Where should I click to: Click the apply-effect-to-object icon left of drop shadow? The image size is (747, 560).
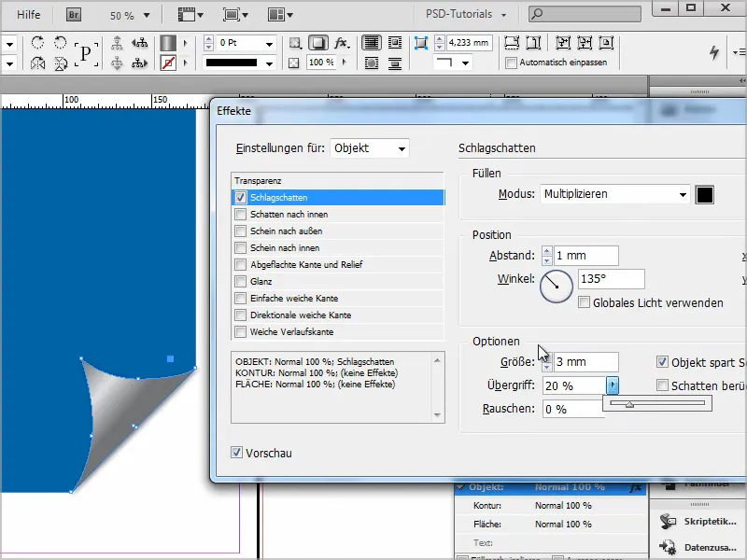click(295, 43)
